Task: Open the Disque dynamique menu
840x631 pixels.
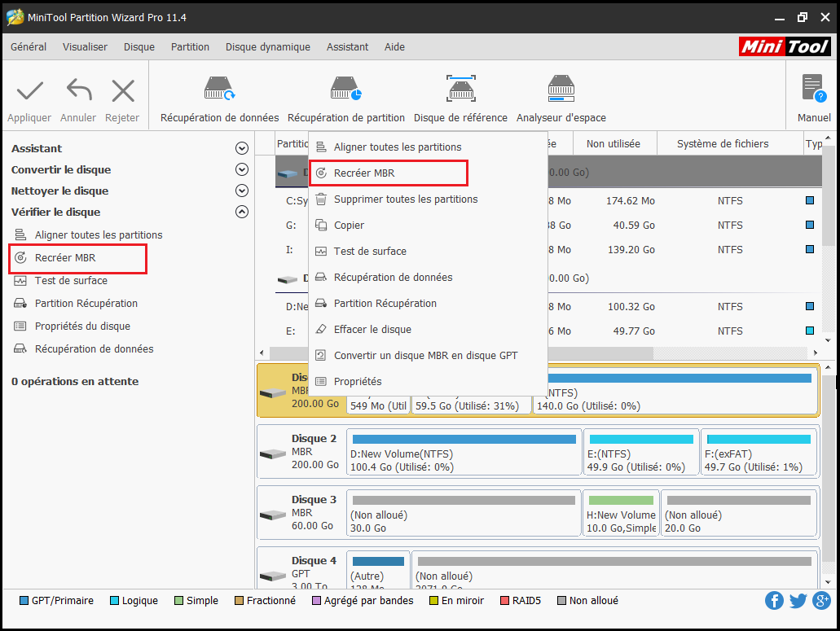Action: [x=268, y=47]
